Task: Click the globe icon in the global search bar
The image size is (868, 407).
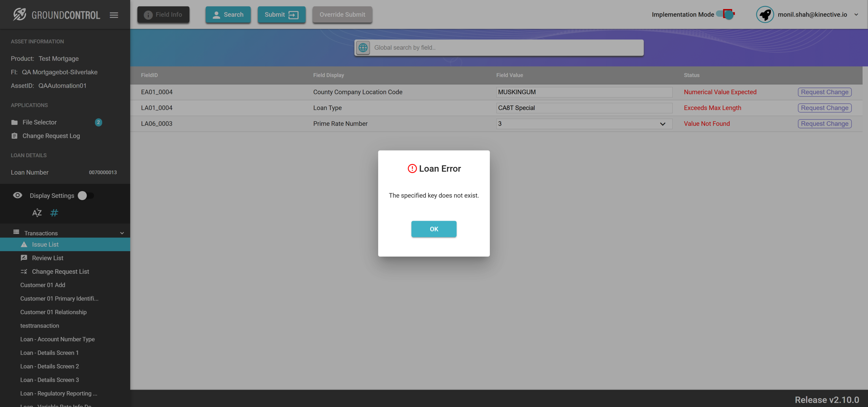Action: pos(363,47)
